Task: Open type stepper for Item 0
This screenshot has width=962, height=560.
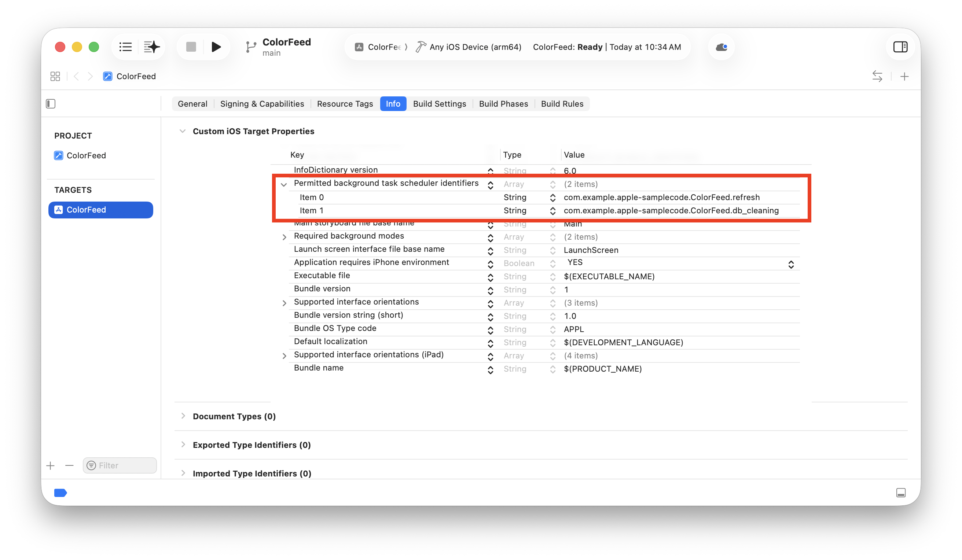Action: coord(552,198)
